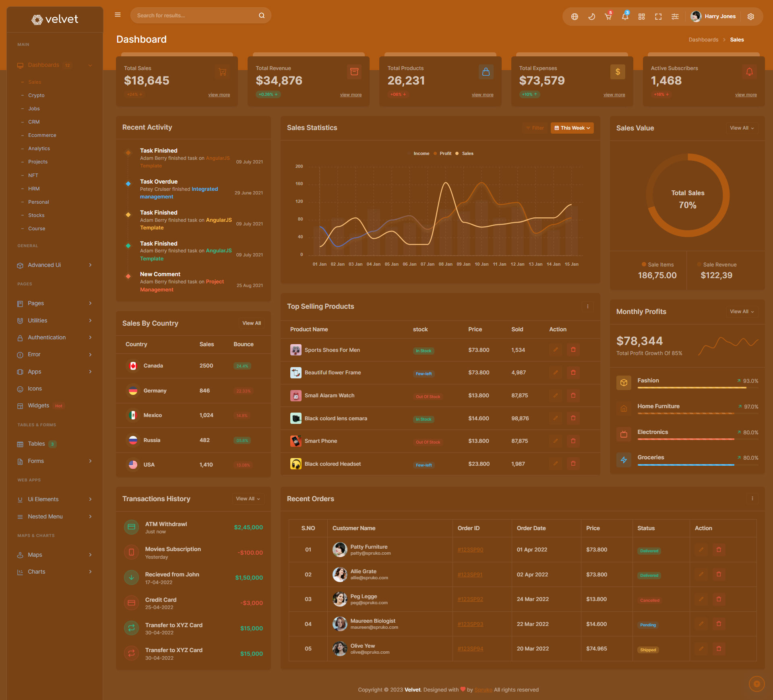
Task: Open the apps grid icon in header
Action: click(642, 17)
